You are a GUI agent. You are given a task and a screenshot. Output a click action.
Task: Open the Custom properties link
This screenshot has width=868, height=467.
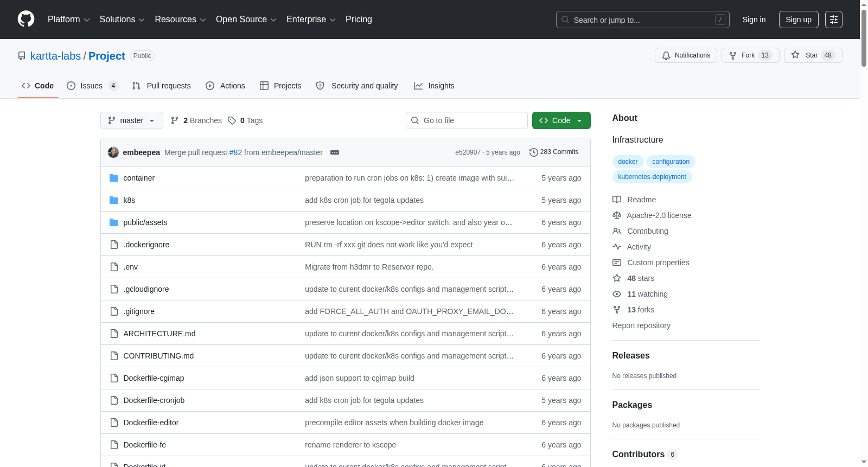click(651, 263)
